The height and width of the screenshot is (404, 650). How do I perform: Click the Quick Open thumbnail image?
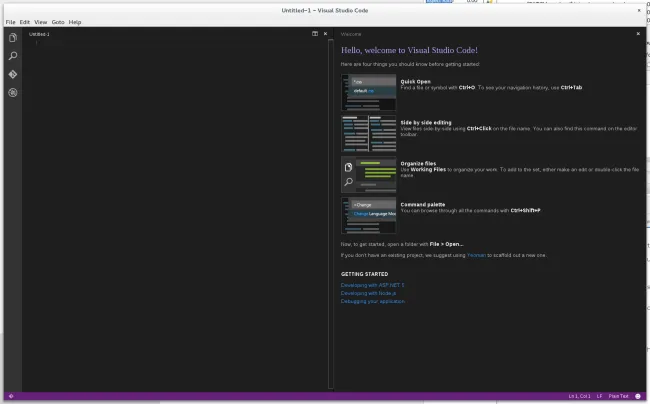click(x=368, y=92)
